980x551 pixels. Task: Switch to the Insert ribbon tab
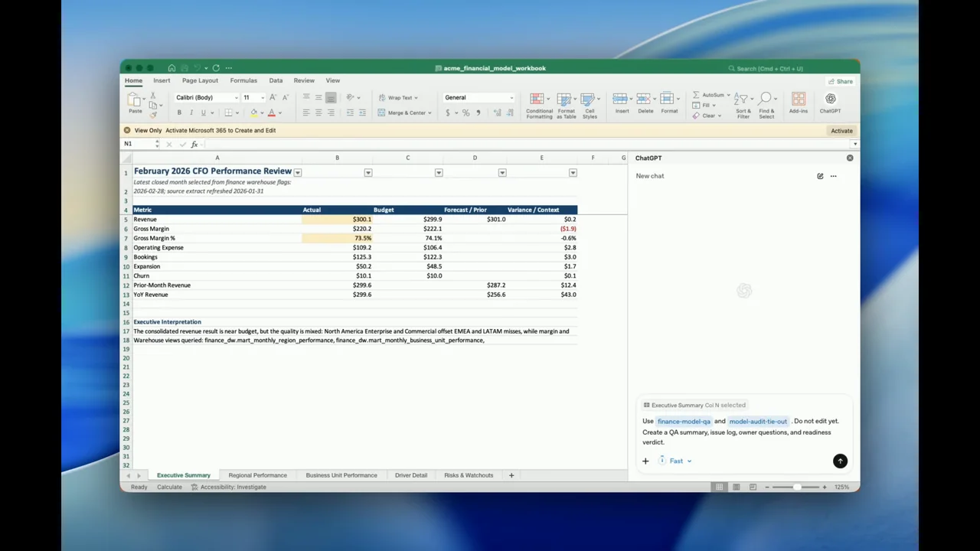coord(162,80)
